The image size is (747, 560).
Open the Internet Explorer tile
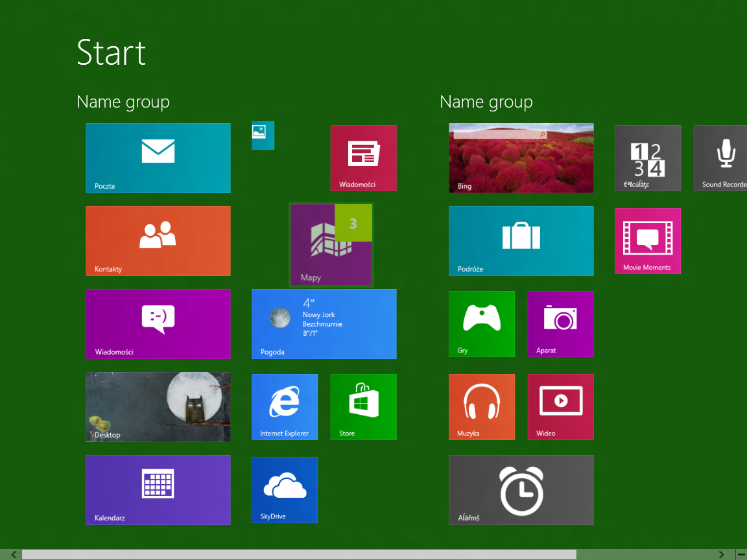pyautogui.click(x=285, y=406)
